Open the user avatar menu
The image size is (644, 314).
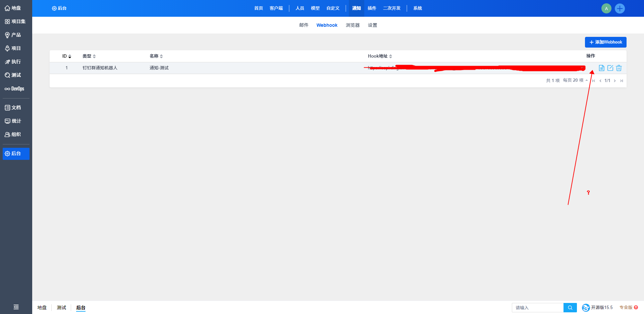click(606, 8)
